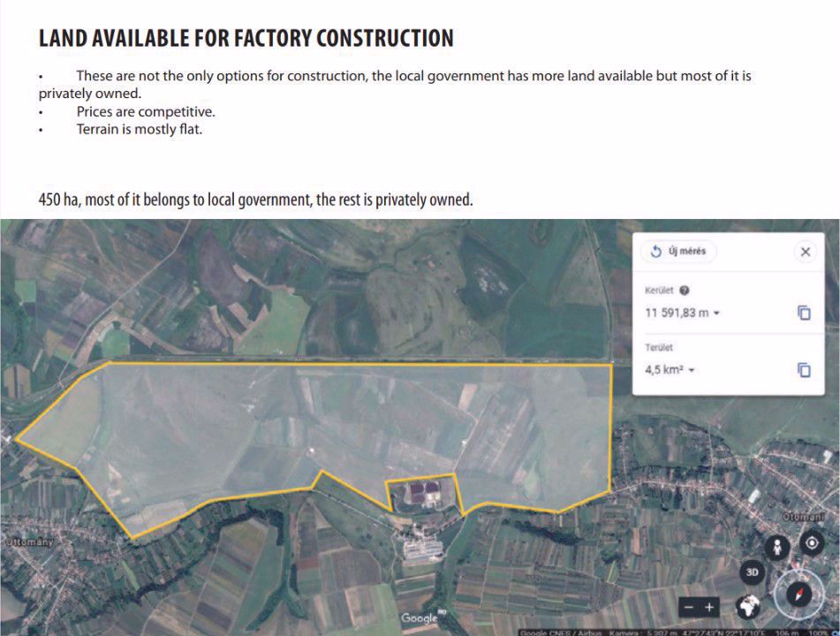This screenshot has width=840, height=636.
Task: Open the perimeter unit dropdown
Action: (x=717, y=314)
